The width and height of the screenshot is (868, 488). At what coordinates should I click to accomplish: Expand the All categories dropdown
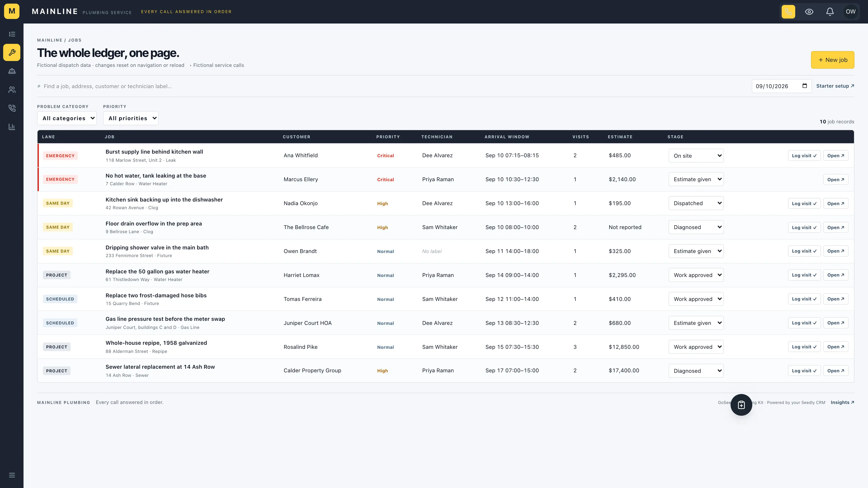pos(67,118)
